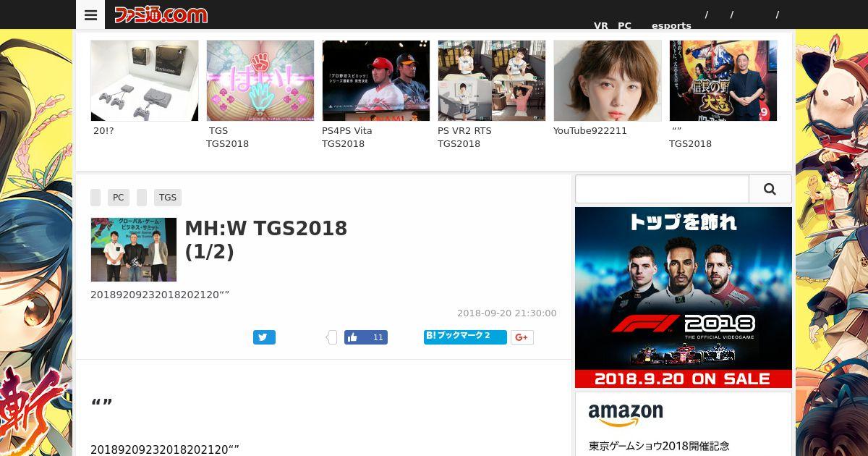Viewport: 868px width, 456px height.
Task: Click the article headline stage photo
Action: click(x=134, y=250)
